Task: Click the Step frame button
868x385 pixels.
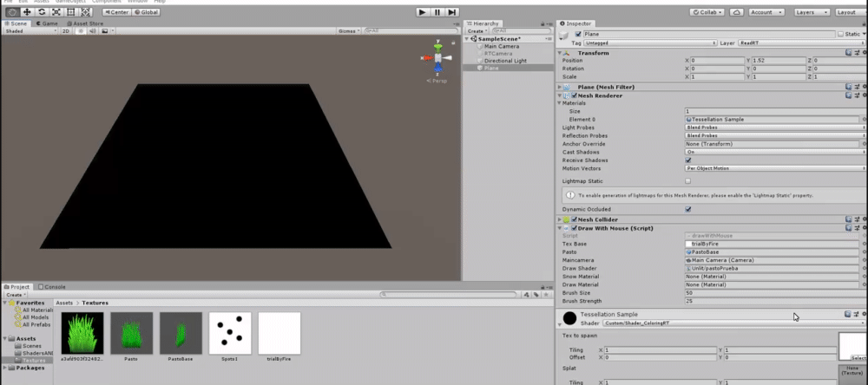Action: click(452, 12)
